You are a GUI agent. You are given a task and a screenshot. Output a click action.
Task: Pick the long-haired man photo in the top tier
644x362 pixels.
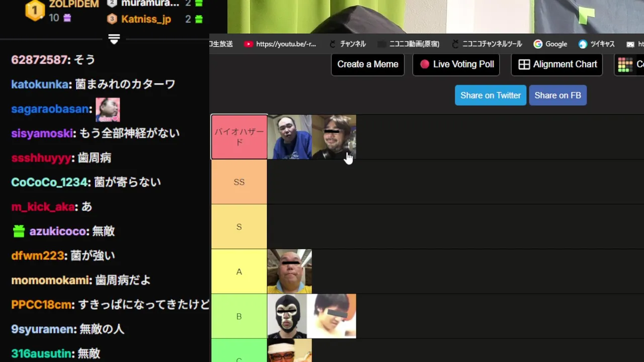coord(334,137)
